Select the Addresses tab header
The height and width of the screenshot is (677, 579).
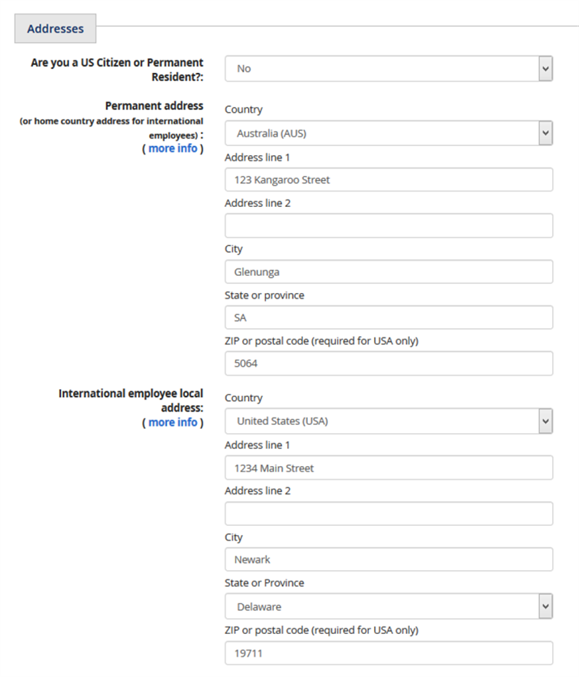coord(55,28)
